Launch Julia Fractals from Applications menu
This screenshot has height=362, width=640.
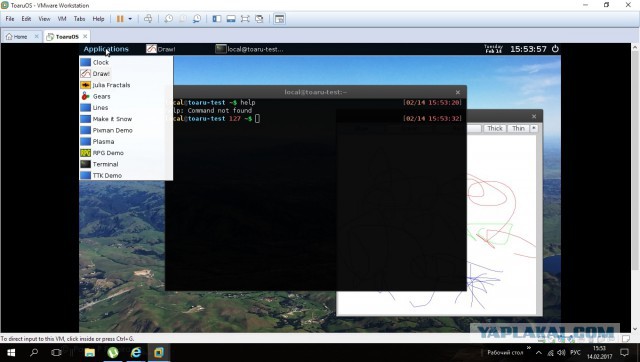(x=126, y=85)
